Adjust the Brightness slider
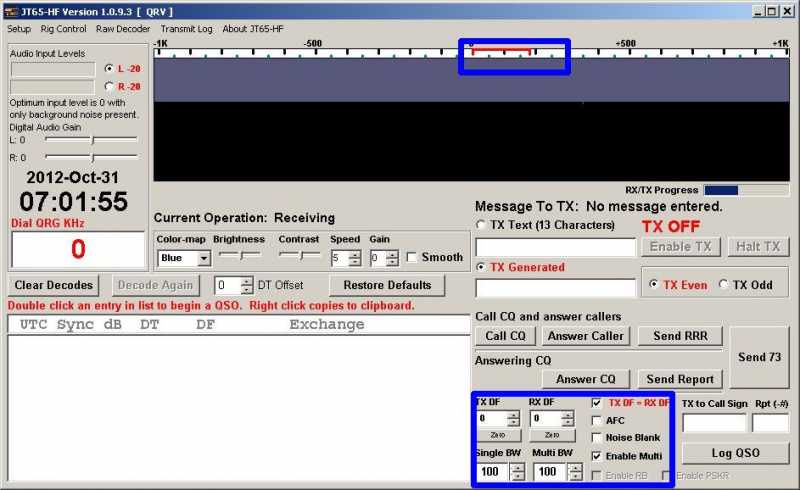Image resolution: width=800 pixels, height=490 pixels. [240, 255]
